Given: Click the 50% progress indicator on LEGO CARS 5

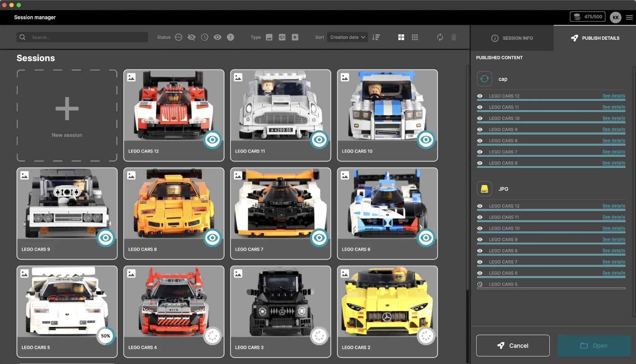Looking at the screenshot, I should (x=105, y=336).
